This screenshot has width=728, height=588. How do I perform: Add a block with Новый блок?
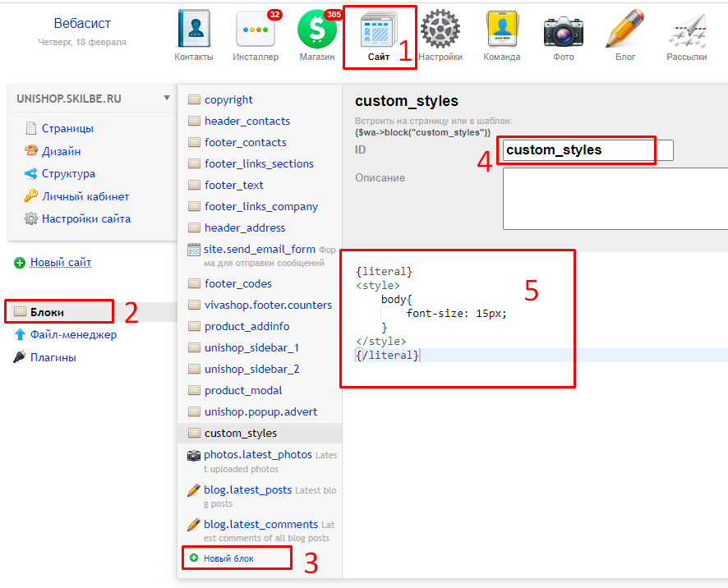(228, 558)
